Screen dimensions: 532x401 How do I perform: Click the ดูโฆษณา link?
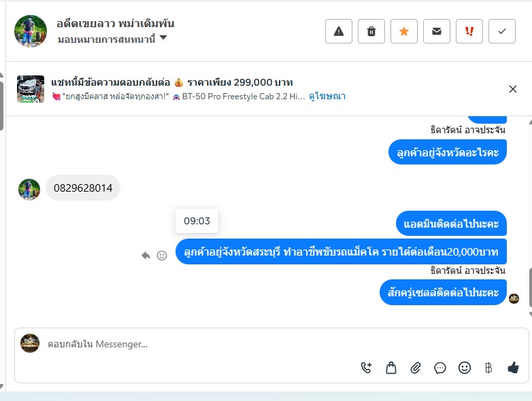(x=327, y=97)
